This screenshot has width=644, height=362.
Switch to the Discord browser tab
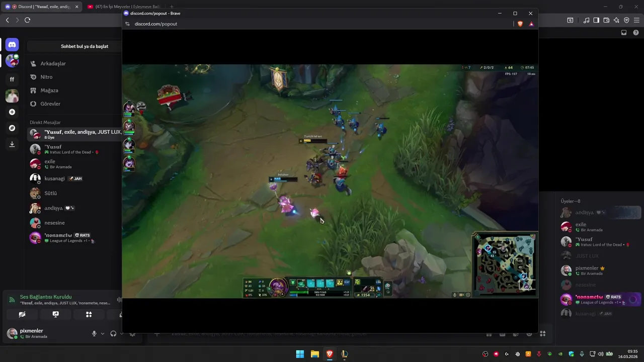coord(41,7)
